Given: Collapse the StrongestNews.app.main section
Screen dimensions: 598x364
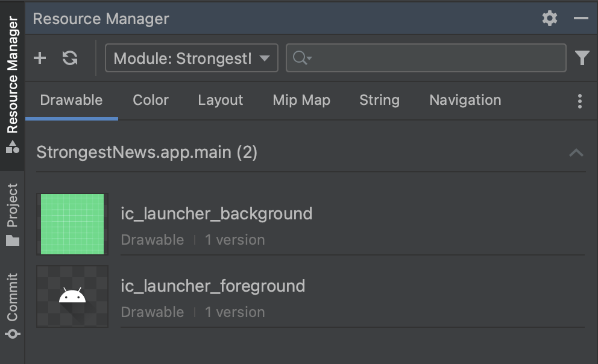Looking at the screenshot, I should 576,152.
